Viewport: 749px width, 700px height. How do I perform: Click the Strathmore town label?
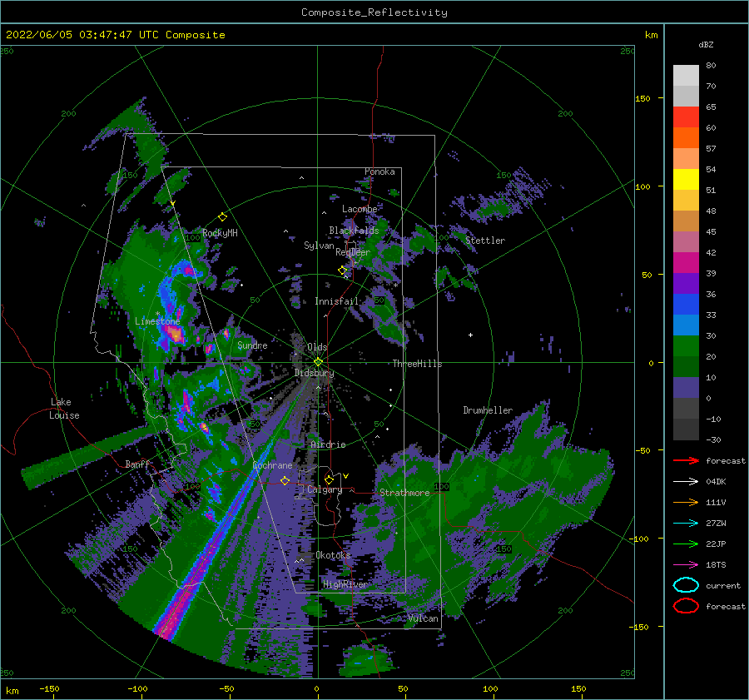[x=404, y=493]
